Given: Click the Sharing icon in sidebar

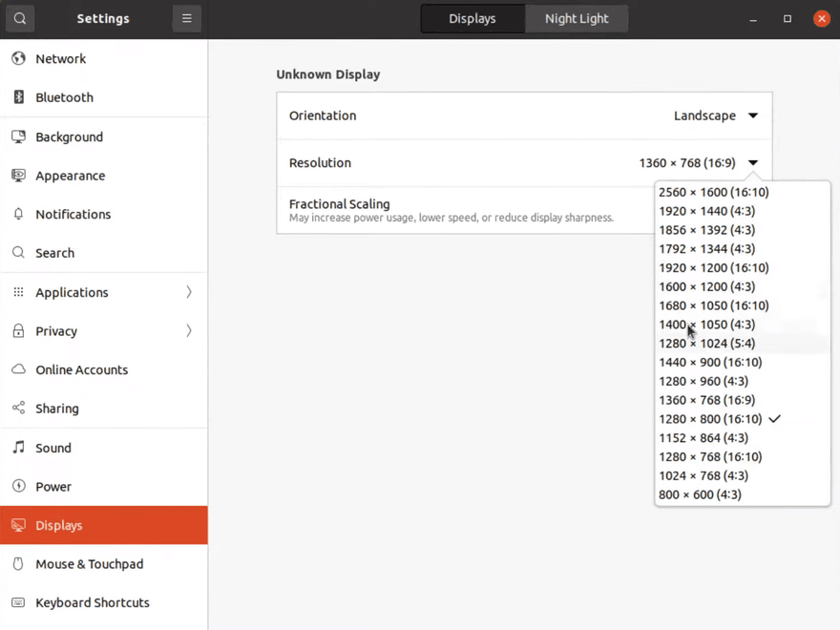Looking at the screenshot, I should 18,409.
